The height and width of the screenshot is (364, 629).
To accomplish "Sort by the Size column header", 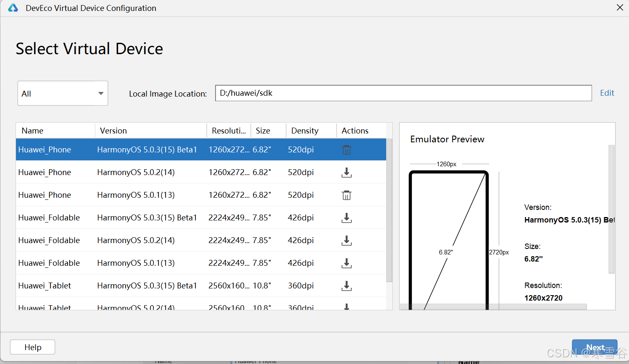I will click(268, 131).
